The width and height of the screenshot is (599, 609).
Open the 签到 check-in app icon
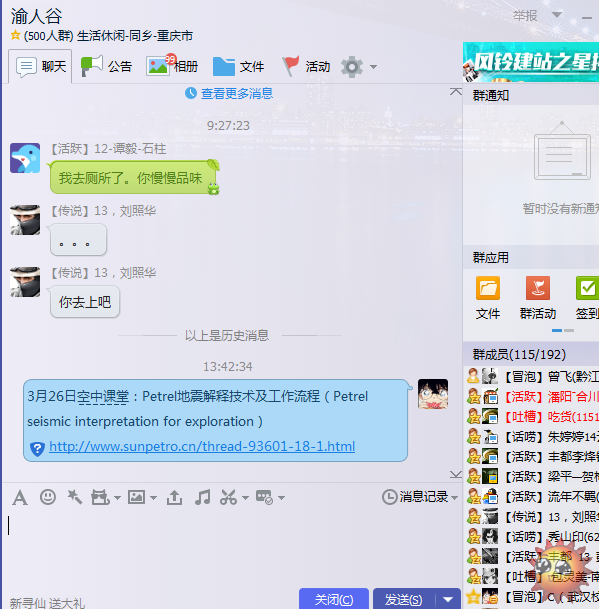tap(587, 298)
